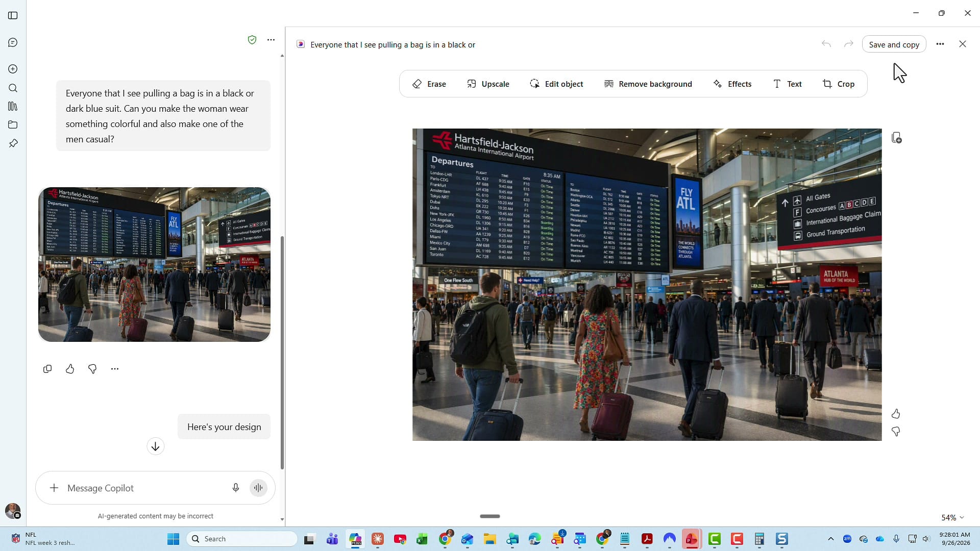The height and width of the screenshot is (551, 980).
Task: Open the folder icon in left sidebar
Action: tap(13, 124)
